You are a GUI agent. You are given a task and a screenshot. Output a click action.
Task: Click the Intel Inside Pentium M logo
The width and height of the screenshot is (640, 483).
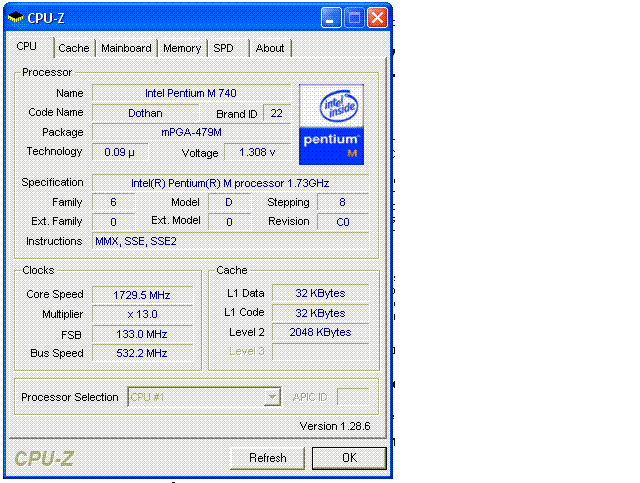(331, 125)
